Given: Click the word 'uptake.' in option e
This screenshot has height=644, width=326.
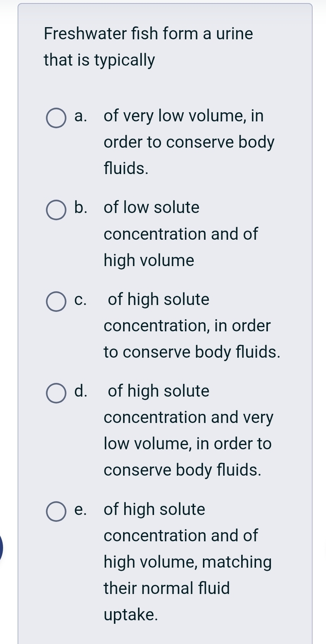Looking at the screenshot, I should point(131,615).
